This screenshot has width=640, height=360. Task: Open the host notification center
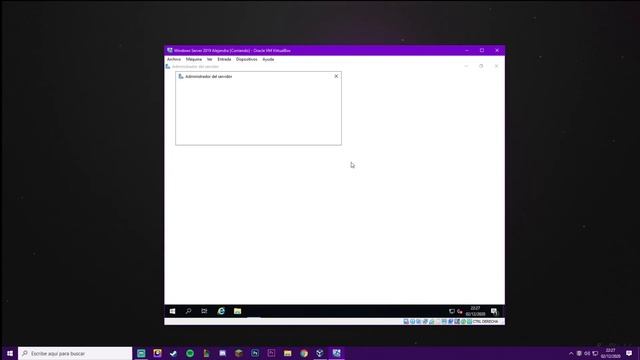pyautogui.click(x=629, y=353)
